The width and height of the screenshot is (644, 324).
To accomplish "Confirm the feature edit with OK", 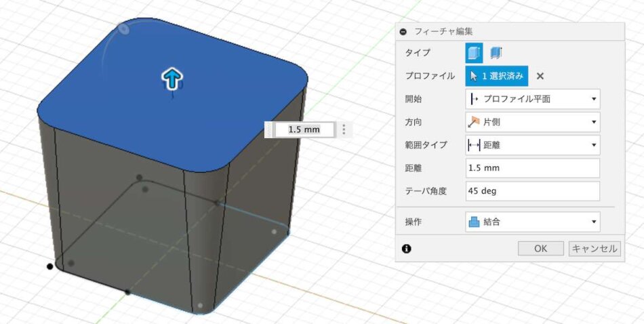I will click(x=540, y=249).
